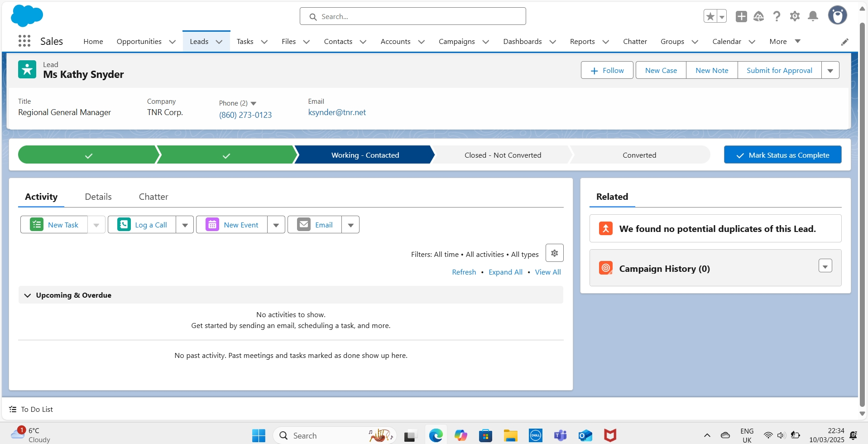Image resolution: width=868 pixels, height=444 pixels.
Task: Open the App Launcher waffle icon
Action: pyautogui.click(x=24, y=41)
